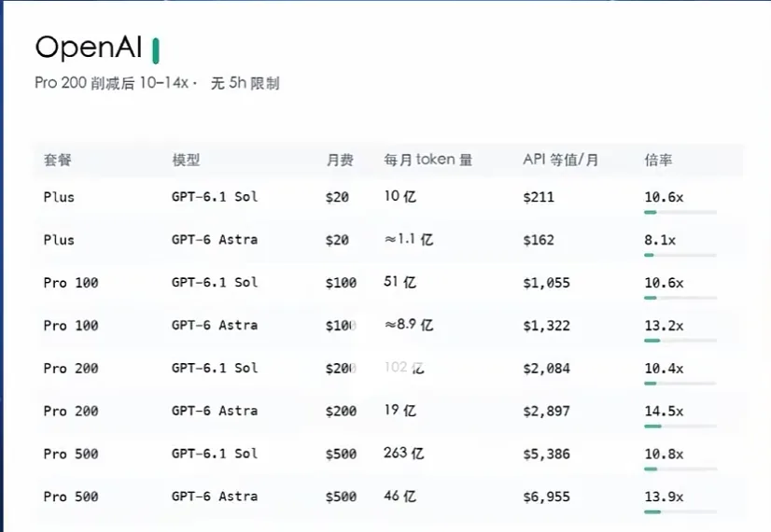Screen dimensions: 771x532
Task: Click the progress bar under 13.2x
Action: 680,341
